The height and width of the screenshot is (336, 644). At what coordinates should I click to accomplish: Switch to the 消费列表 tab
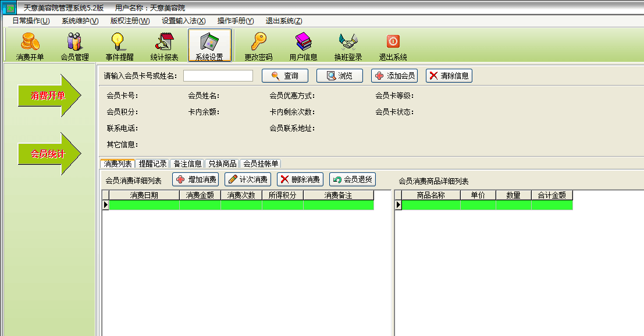click(x=118, y=164)
